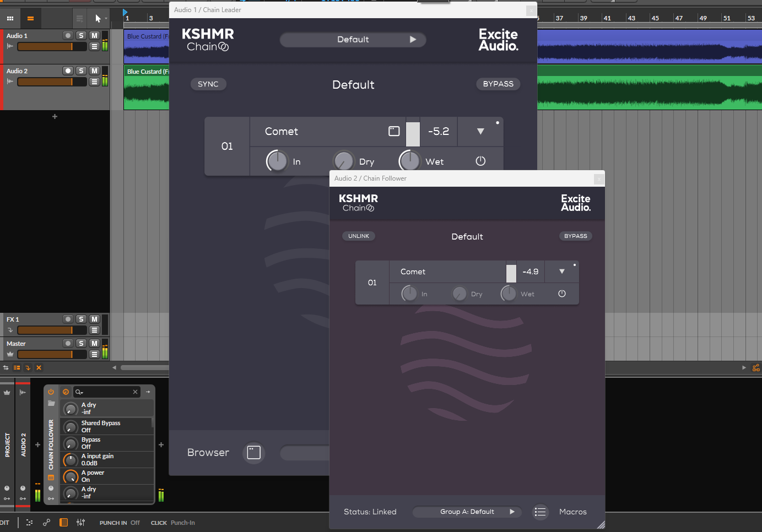This screenshot has height=532, width=762.
Task: Solo the FX 1 track
Action: 82,319
